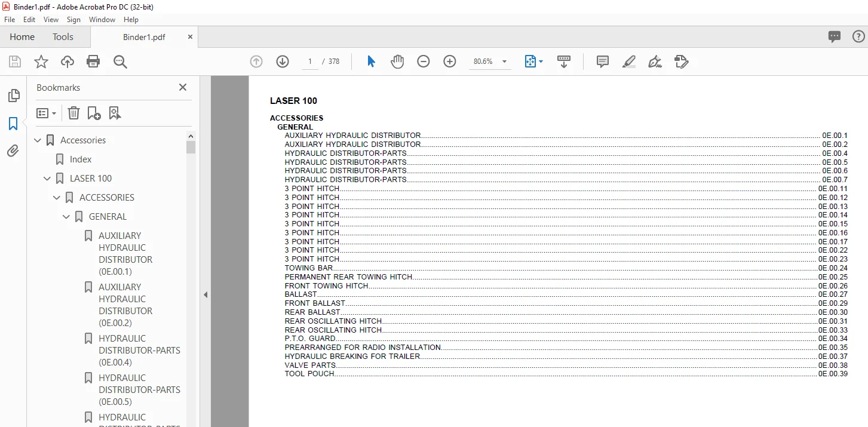Viewport: 868px width, 427px height.
Task: Open the Window menu
Action: point(102,20)
